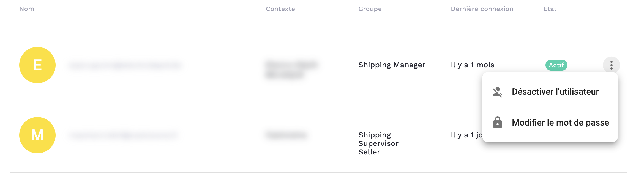
Task: Click the yellow "M" user avatar
Action: coord(37,135)
